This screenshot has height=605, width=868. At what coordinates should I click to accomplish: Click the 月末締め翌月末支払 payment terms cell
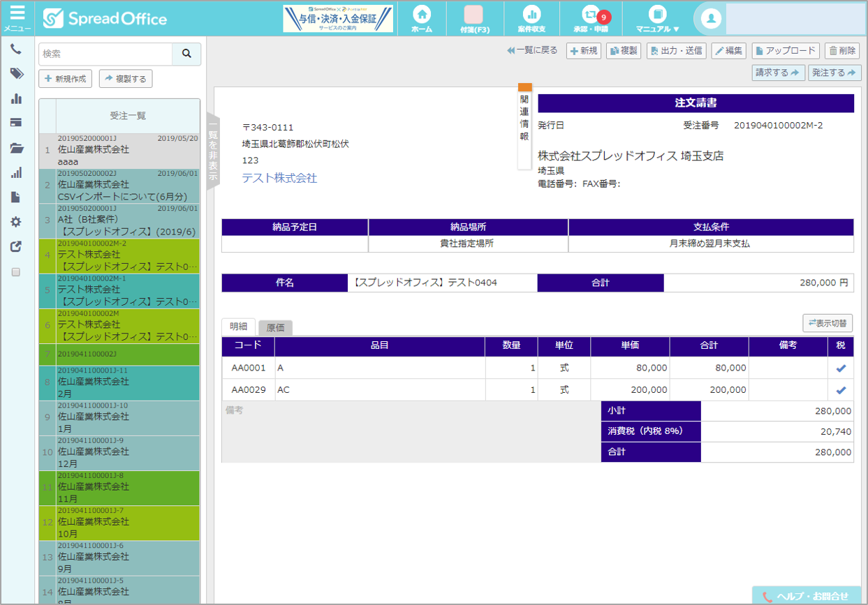[710, 244]
